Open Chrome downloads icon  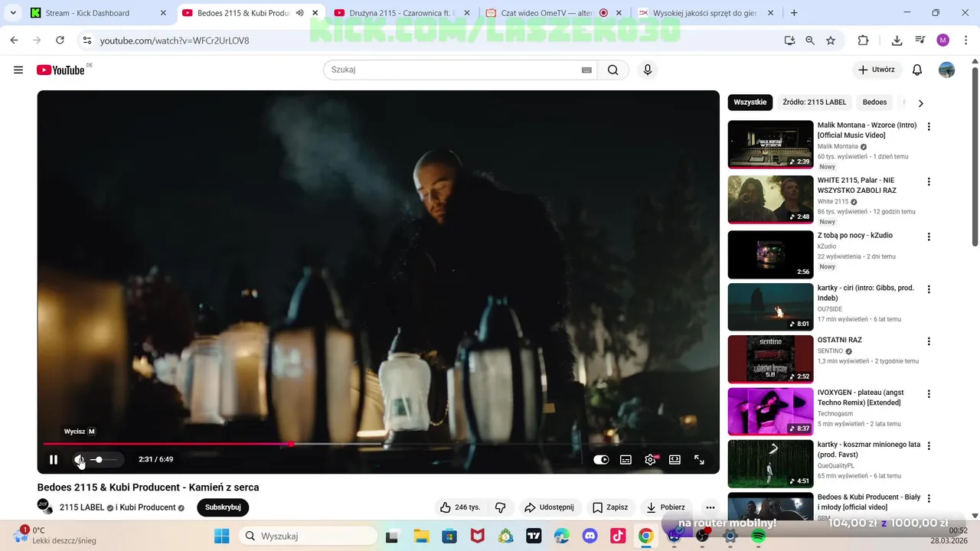tap(897, 41)
